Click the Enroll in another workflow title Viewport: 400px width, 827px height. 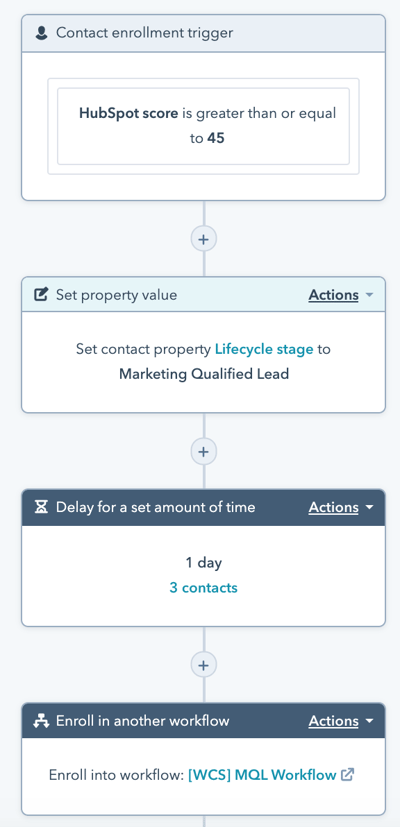pos(142,721)
